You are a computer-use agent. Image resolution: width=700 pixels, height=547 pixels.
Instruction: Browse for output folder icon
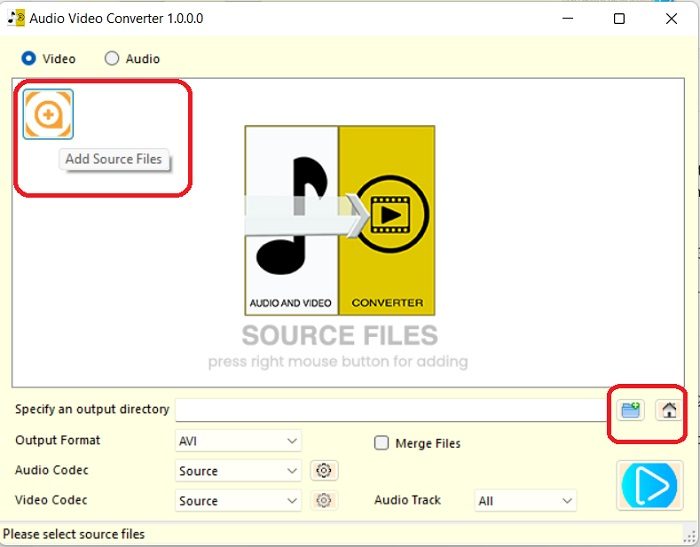pyautogui.click(x=630, y=410)
